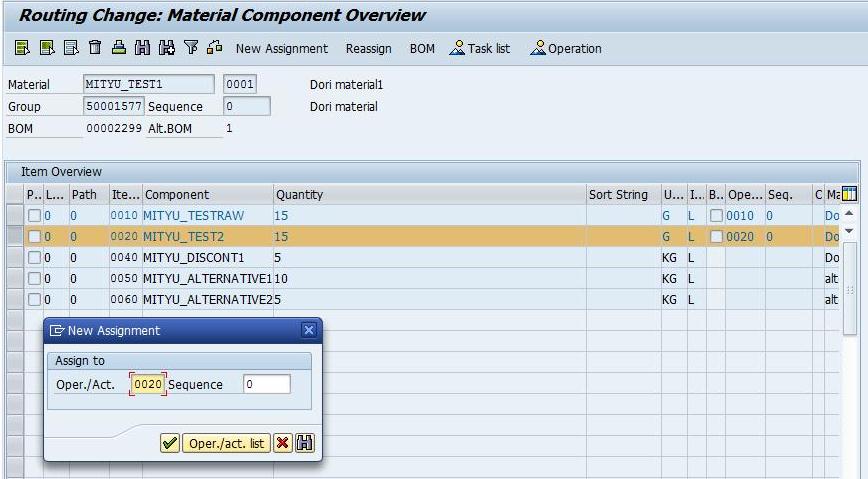The height and width of the screenshot is (479, 868).
Task: Click the Filter funnel icon
Action: click(x=191, y=48)
